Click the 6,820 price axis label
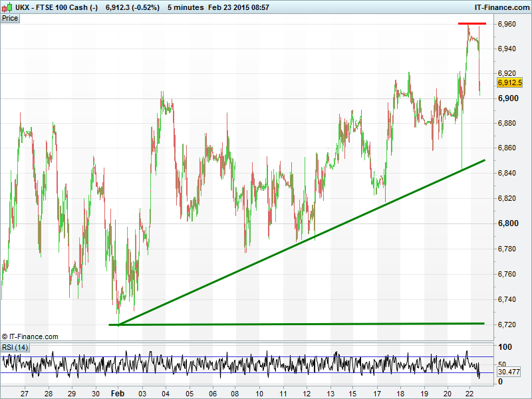The image size is (532, 399). (x=507, y=198)
